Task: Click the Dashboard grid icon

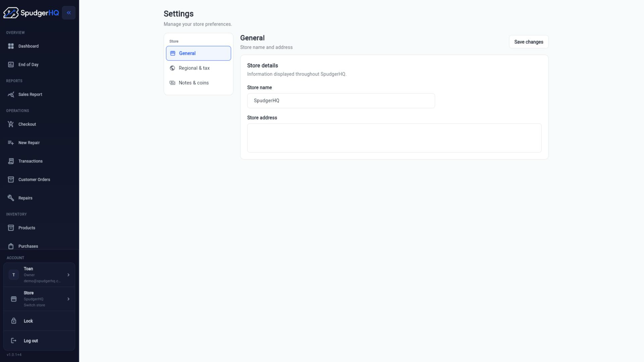Action: (x=11, y=46)
